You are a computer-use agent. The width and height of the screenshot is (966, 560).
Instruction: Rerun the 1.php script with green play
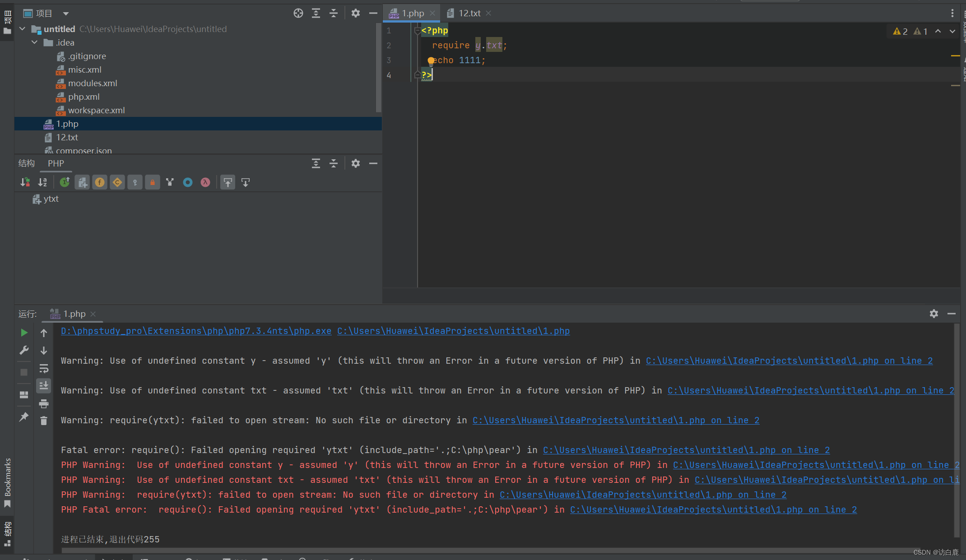pos(24,333)
